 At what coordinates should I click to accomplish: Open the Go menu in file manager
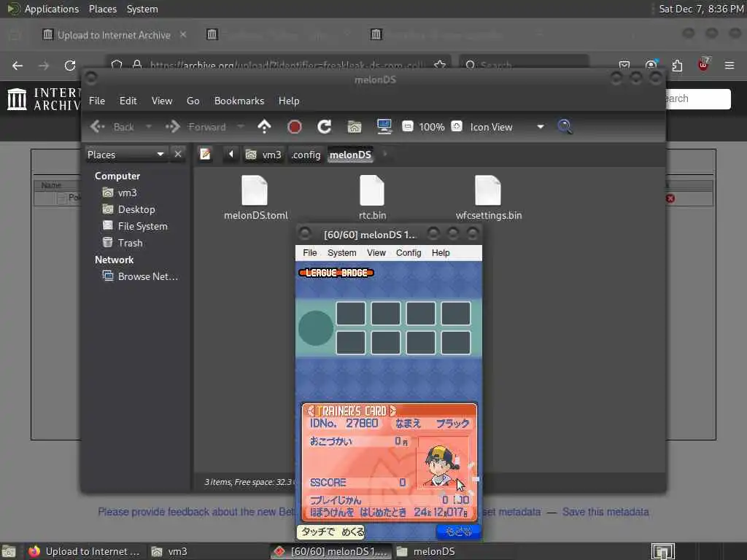193,101
